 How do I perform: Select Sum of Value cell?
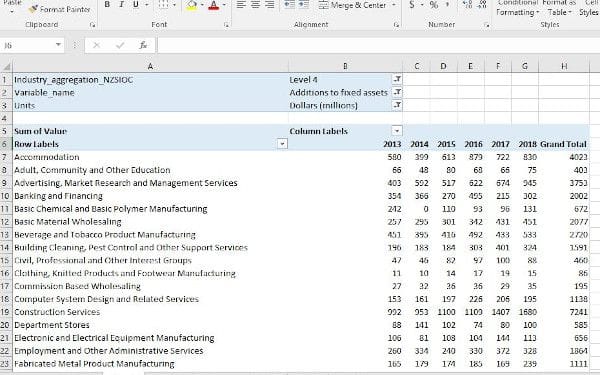(x=150, y=131)
